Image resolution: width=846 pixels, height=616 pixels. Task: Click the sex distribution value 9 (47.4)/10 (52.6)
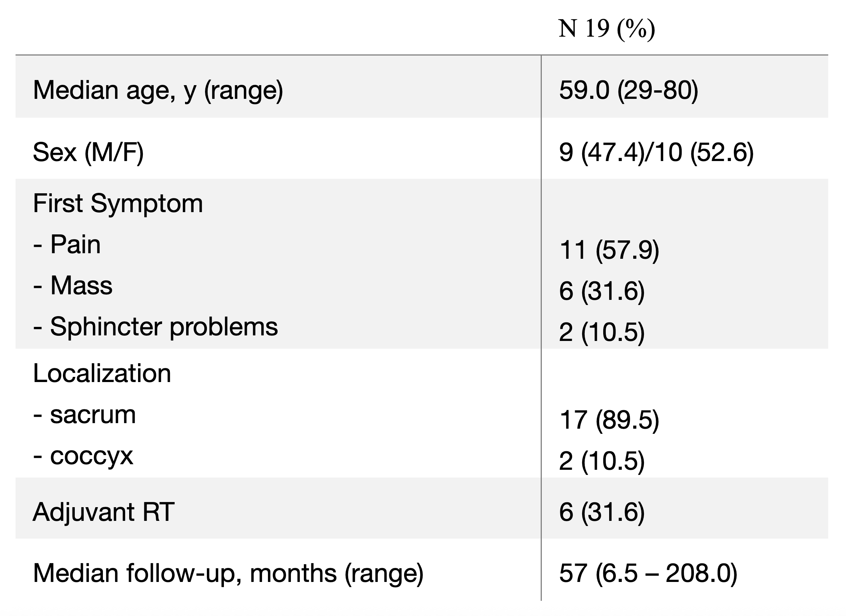pos(656,152)
